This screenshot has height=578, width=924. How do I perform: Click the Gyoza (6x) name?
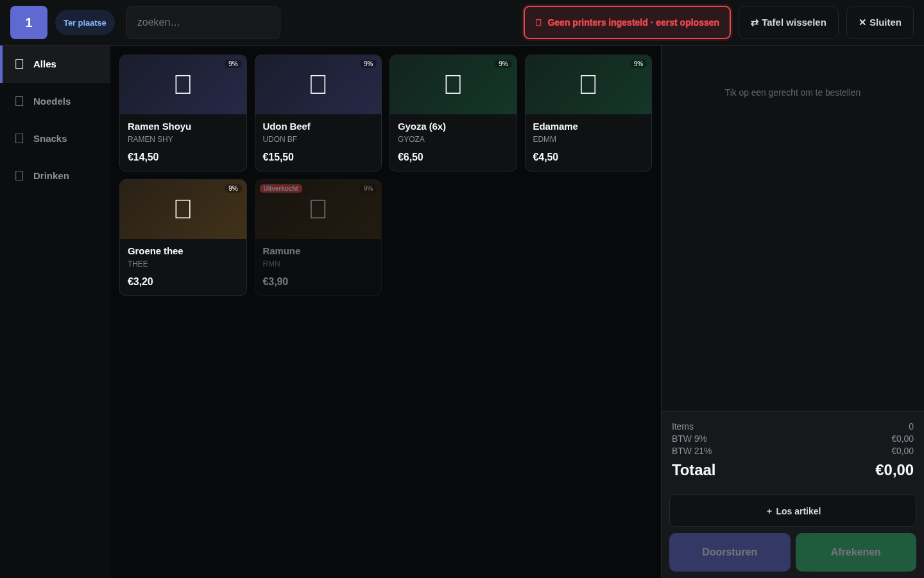[422, 127]
